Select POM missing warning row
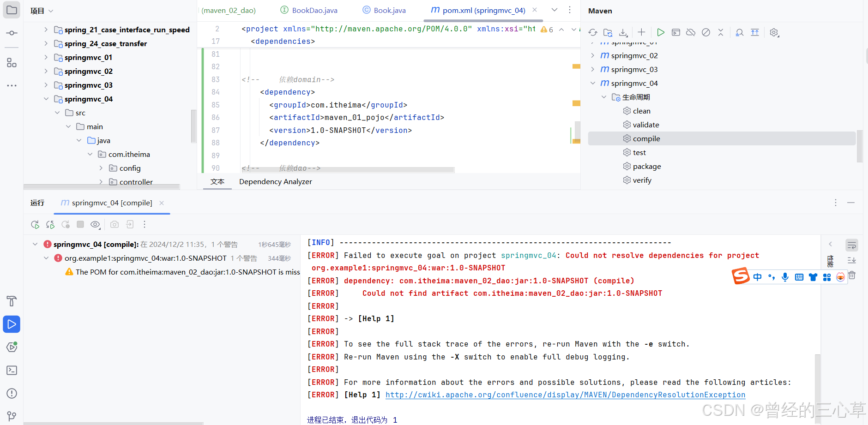868x425 pixels. [182, 272]
